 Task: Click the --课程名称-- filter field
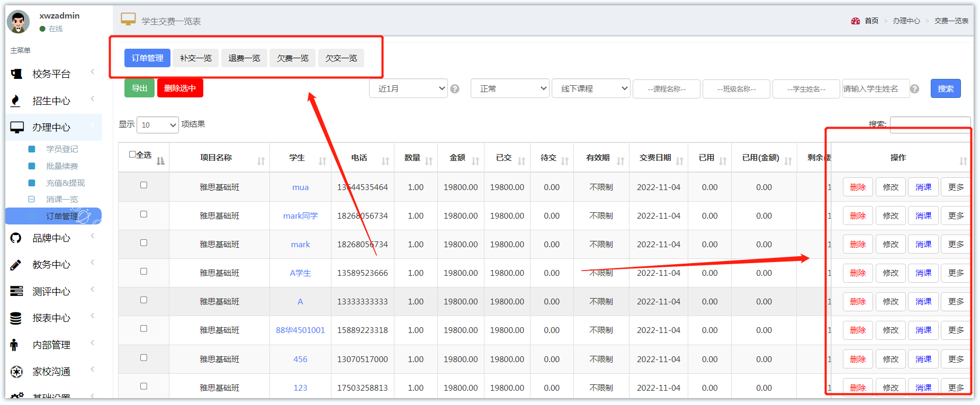pos(667,89)
